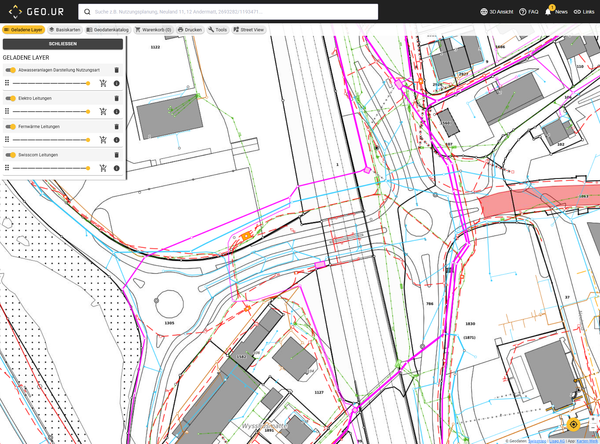
Task: Add Swisscom Leitungen to cart
Action: click(103, 168)
